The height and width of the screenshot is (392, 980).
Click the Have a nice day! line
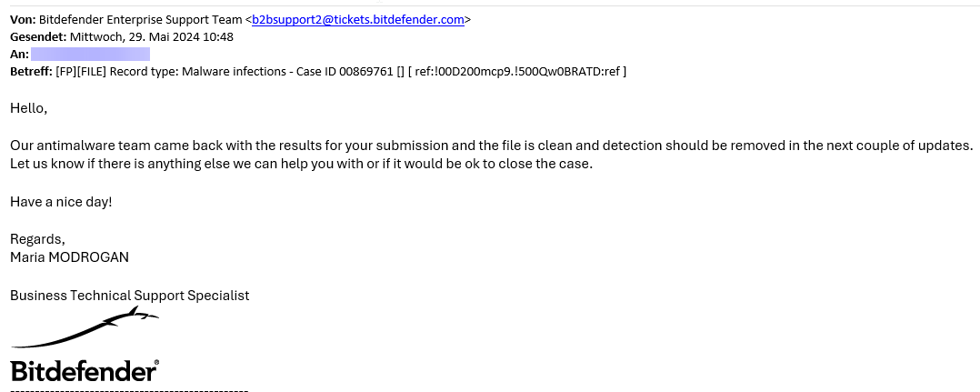click(x=61, y=202)
